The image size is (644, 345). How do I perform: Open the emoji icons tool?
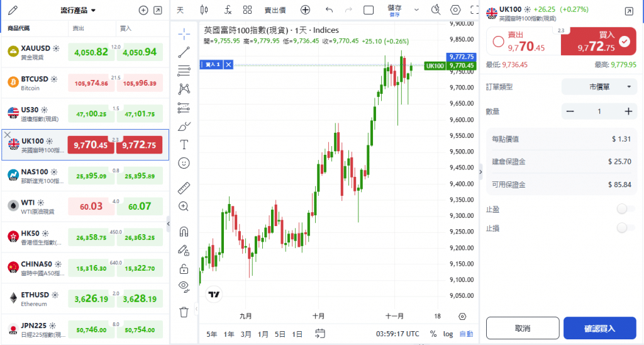[x=184, y=163]
